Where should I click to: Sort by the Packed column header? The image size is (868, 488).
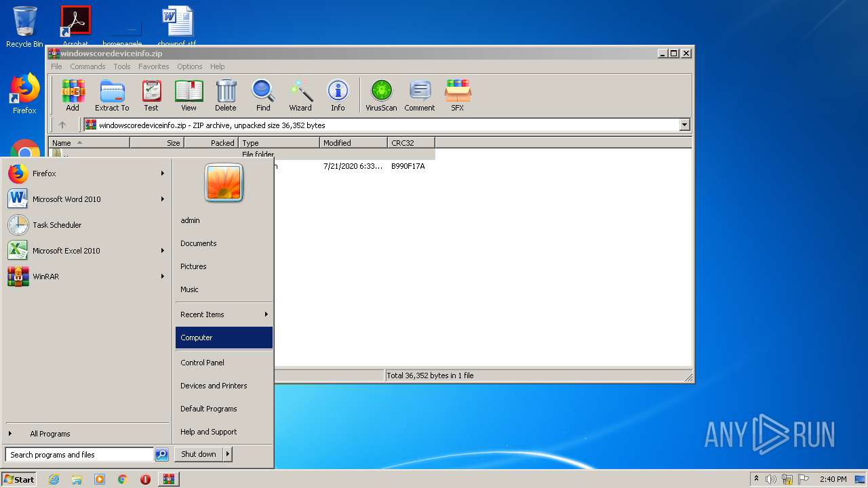(x=211, y=143)
